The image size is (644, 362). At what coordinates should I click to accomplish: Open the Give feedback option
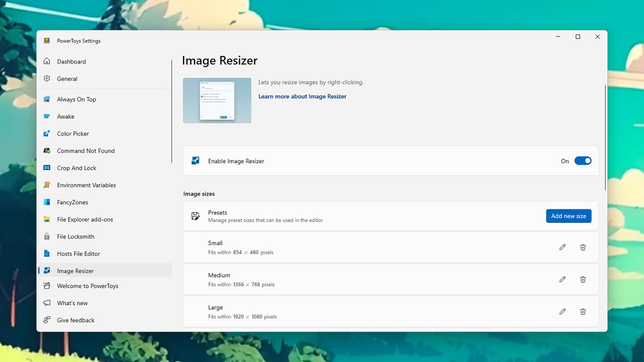pyautogui.click(x=76, y=320)
